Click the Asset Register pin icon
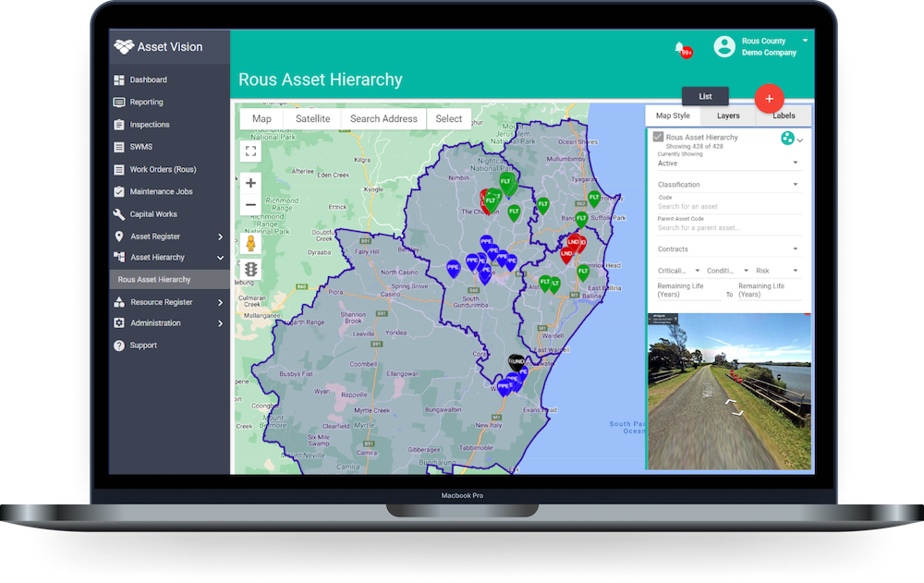The height and width of the screenshot is (583, 924). 119,237
